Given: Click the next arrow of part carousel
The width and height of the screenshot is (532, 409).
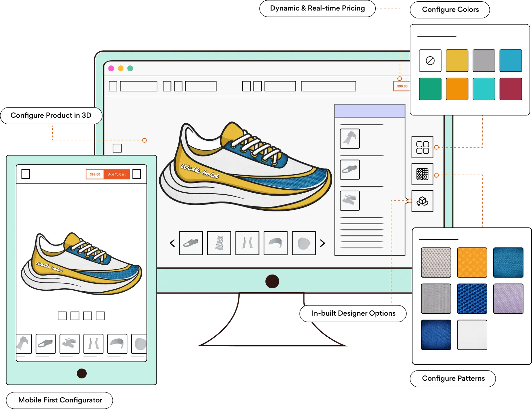Looking at the screenshot, I should coord(322,243).
